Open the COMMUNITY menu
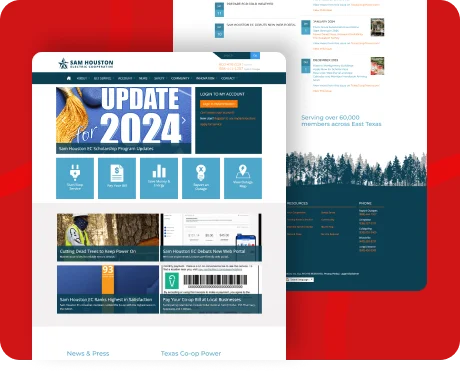460x374 pixels. [x=180, y=78]
